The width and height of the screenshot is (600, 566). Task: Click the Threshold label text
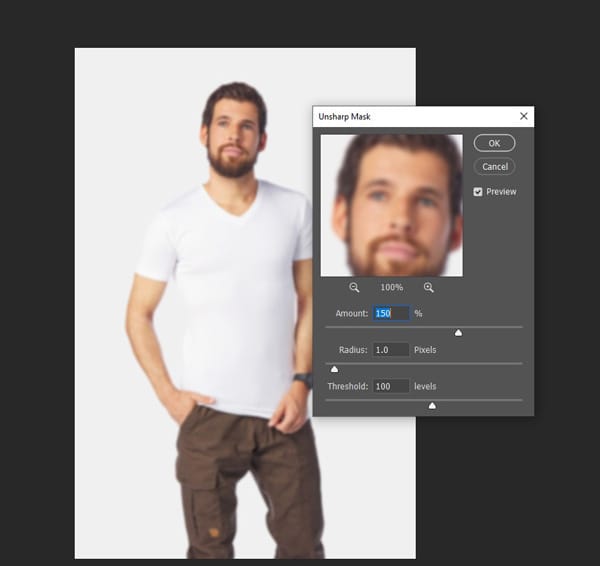pyautogui.click(x=345, y=386)
